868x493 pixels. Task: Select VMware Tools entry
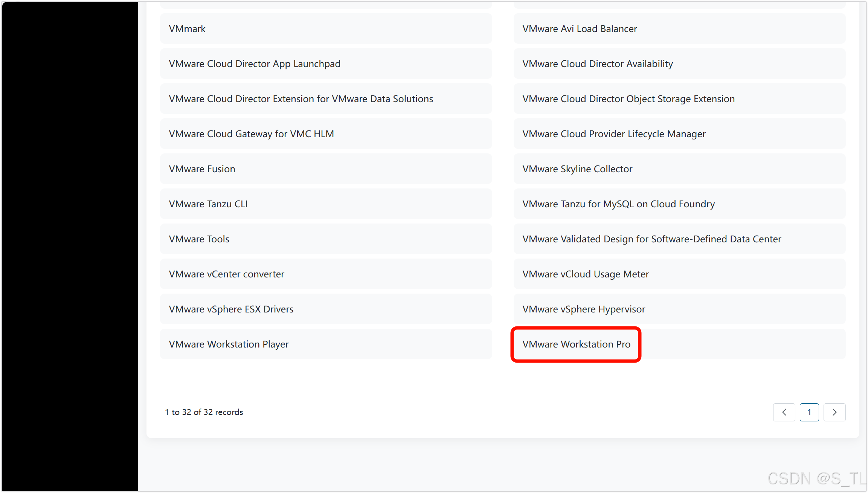199,239
